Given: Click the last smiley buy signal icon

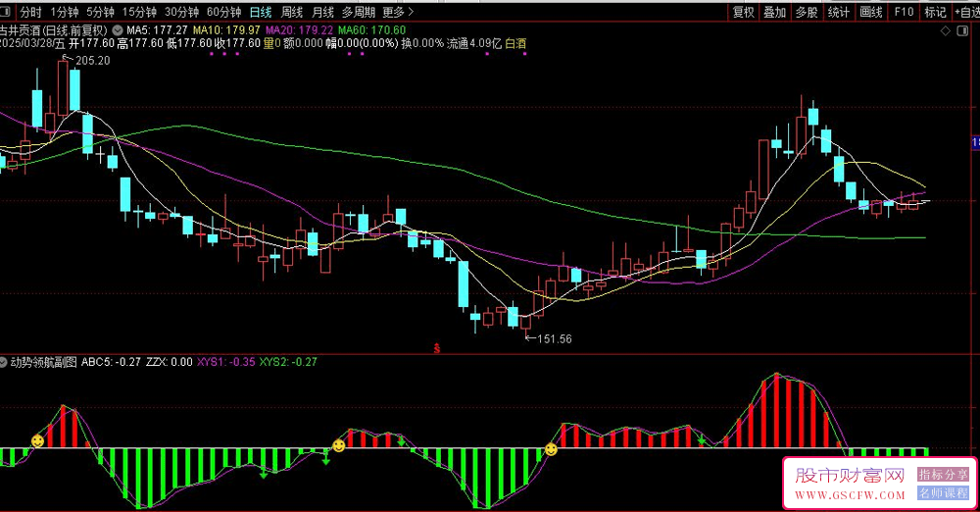Looking at the screenshot, I should click(x=551, y=449).
